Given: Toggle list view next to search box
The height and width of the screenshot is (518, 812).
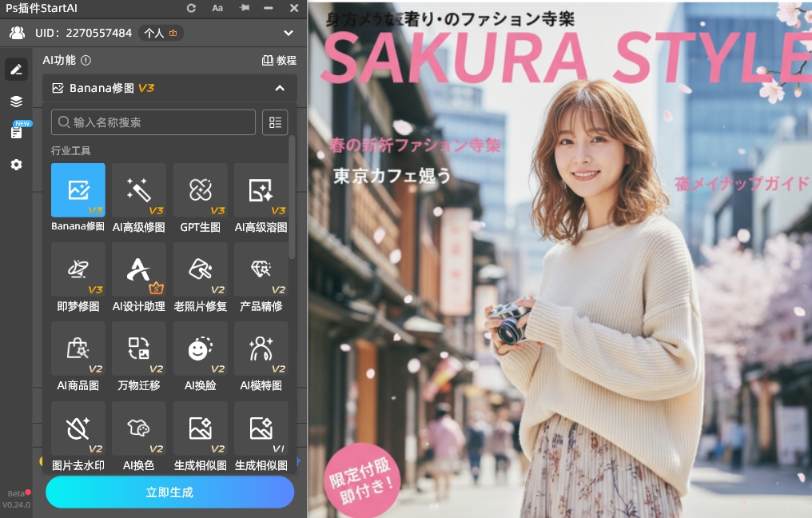Looking at the screenshot, I should [x=275, y=122].
